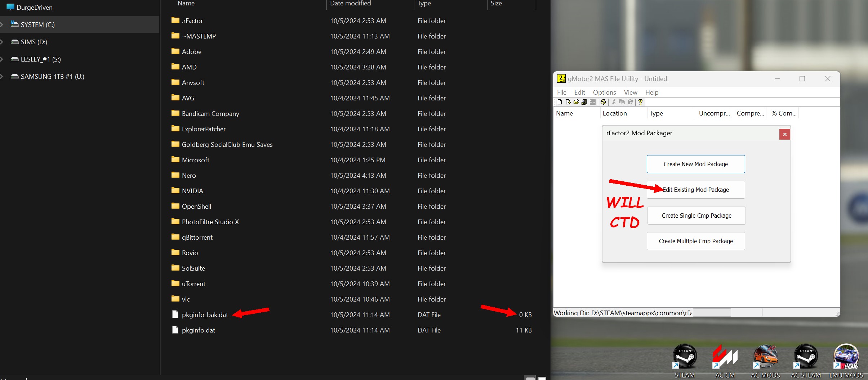This screenshot has height=380, width=868.
Task: Click the pkginfo.dat file icon
Action: coord(175,330)
